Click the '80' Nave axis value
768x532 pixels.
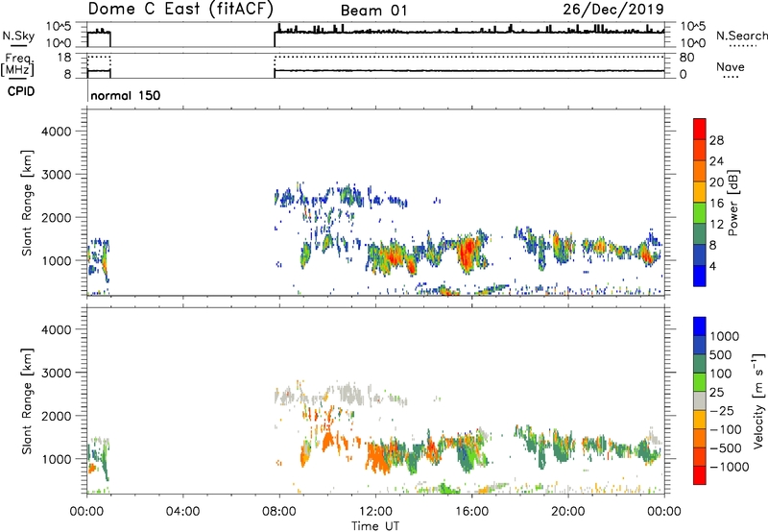click(x=686, y=58)
